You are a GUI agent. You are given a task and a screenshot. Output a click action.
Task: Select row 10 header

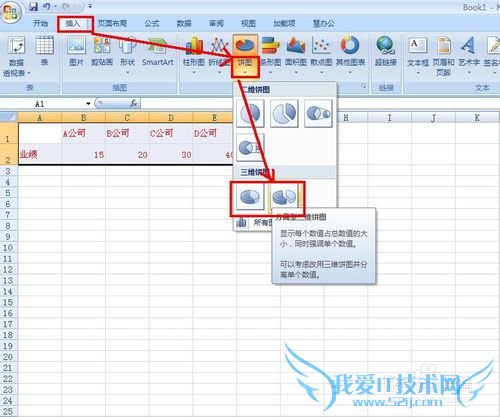pos(9,248)
